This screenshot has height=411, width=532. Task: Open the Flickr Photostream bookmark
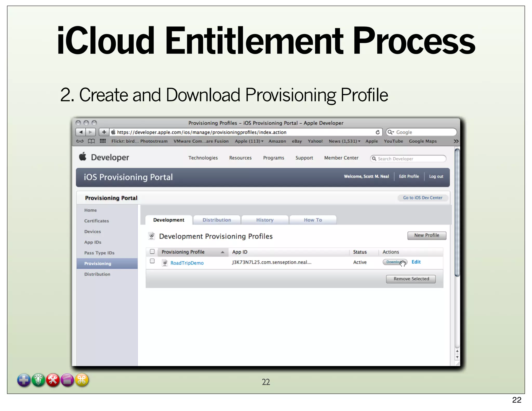(x=139, y=141)
